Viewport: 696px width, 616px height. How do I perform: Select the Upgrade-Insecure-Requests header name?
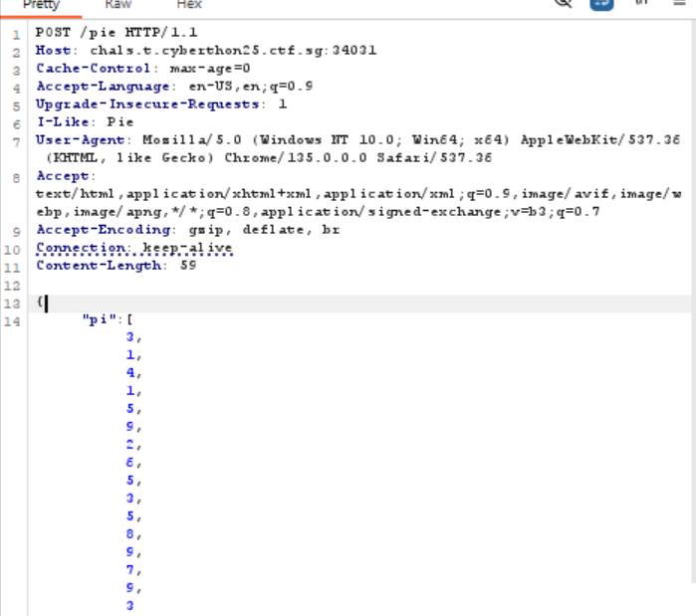pyautogui.click(x=147, y=104)
